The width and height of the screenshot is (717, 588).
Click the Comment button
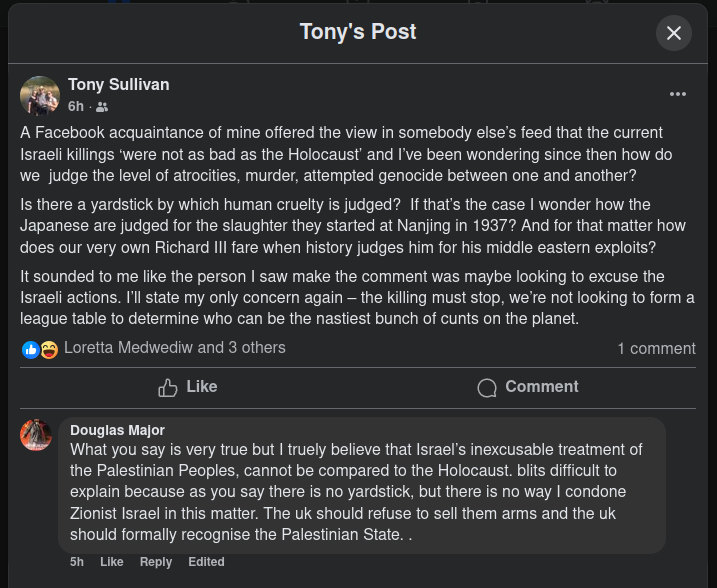click(x=528, y=387)
